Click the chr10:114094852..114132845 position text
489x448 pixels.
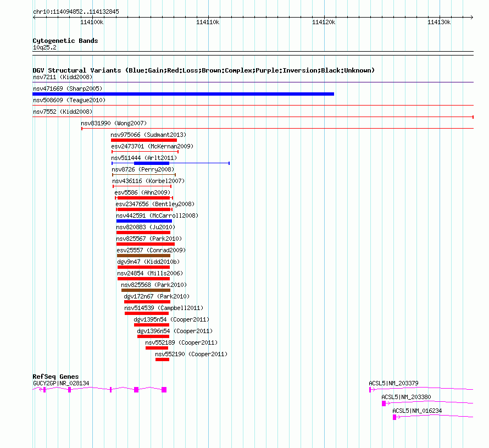point(76,12)
